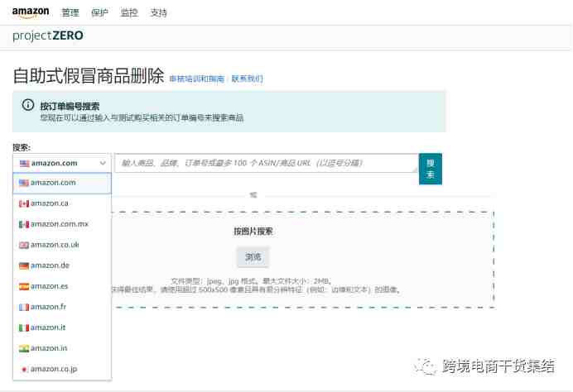
Task: Select amazon.it marketplace option
Action: point(62,327)
